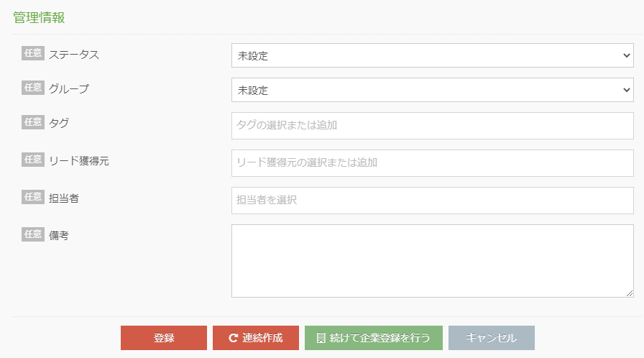Click the 担当者 field label
This screenshot has height=358, width=644.
pyautogui.click(x=64, y=198)
